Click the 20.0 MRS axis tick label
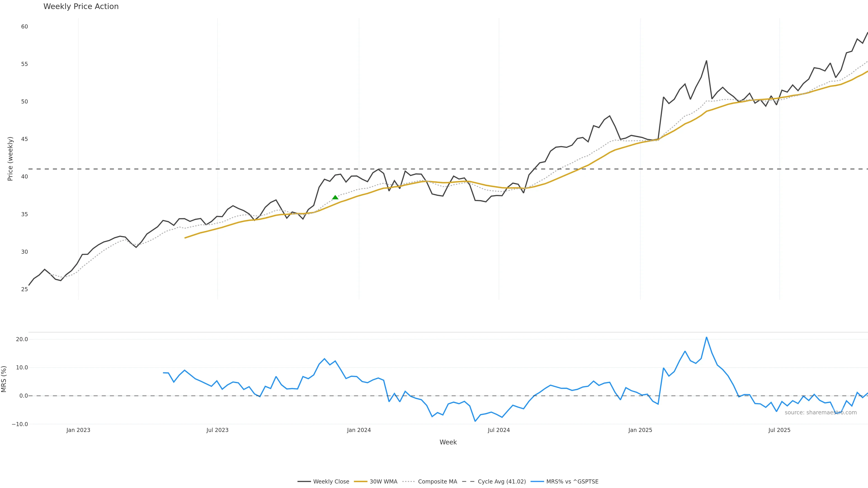 pos(22,339)
